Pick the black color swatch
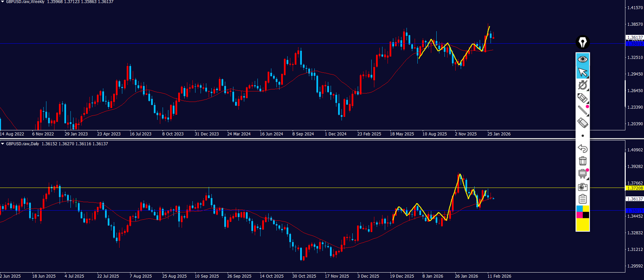 586,215
